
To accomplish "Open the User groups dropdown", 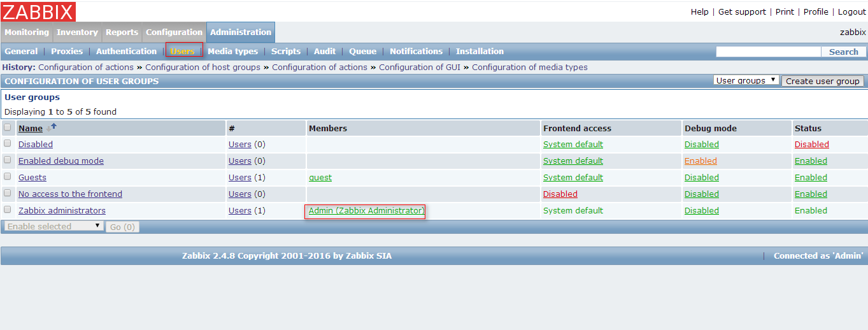I will click(746, 80).
